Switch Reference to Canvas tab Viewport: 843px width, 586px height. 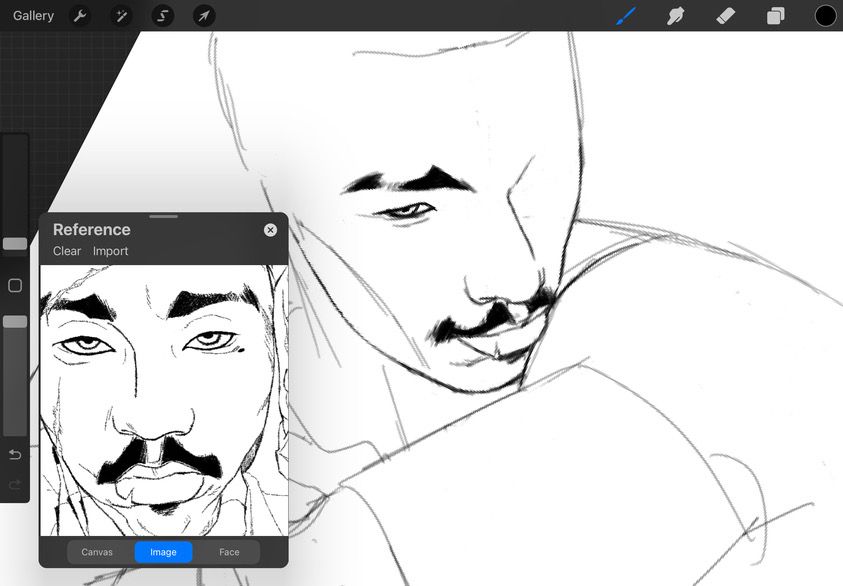[97, 552]
